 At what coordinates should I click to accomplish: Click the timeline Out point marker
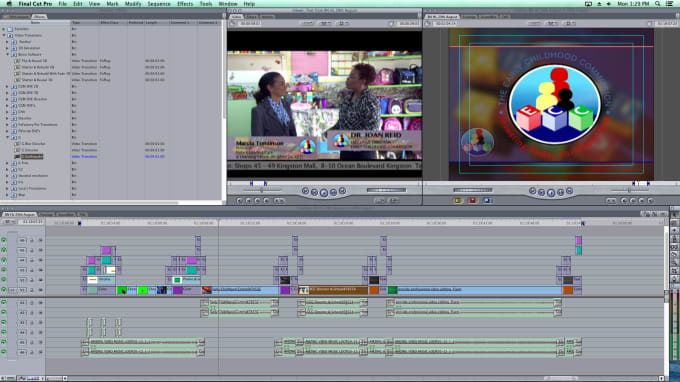pos(582,223)
